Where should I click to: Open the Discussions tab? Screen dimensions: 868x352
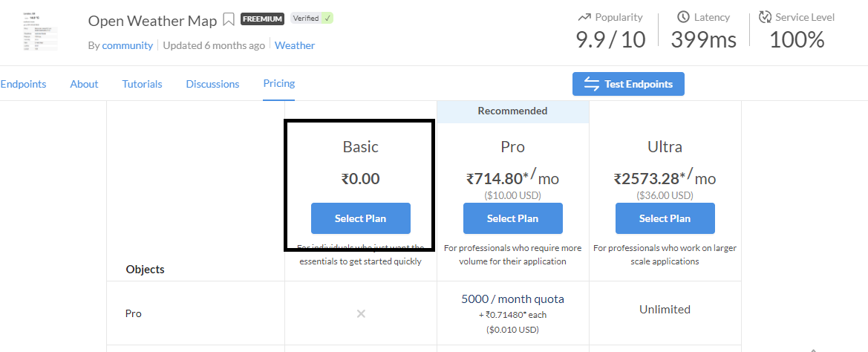[212, 84]
